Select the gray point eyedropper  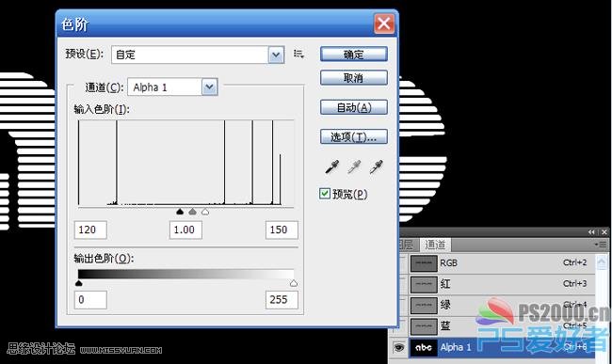354,166
